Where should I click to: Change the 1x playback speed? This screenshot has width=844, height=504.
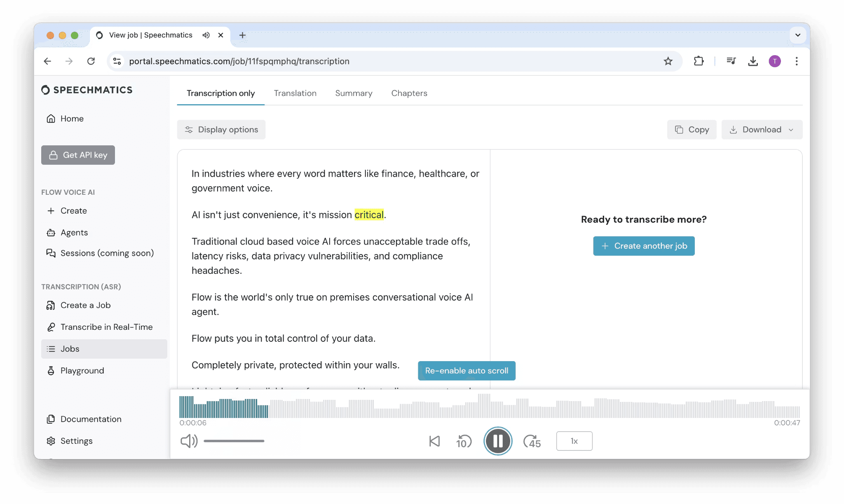574,441
